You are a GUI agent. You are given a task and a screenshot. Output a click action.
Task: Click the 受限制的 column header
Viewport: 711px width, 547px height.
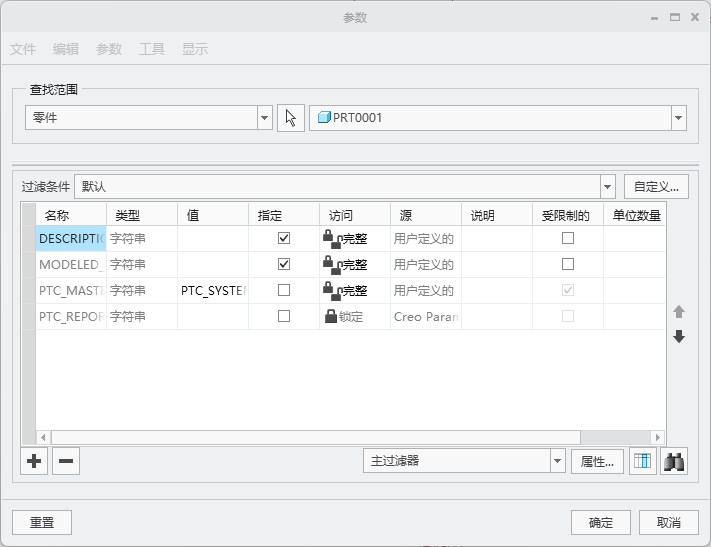[x=568, y=215]
